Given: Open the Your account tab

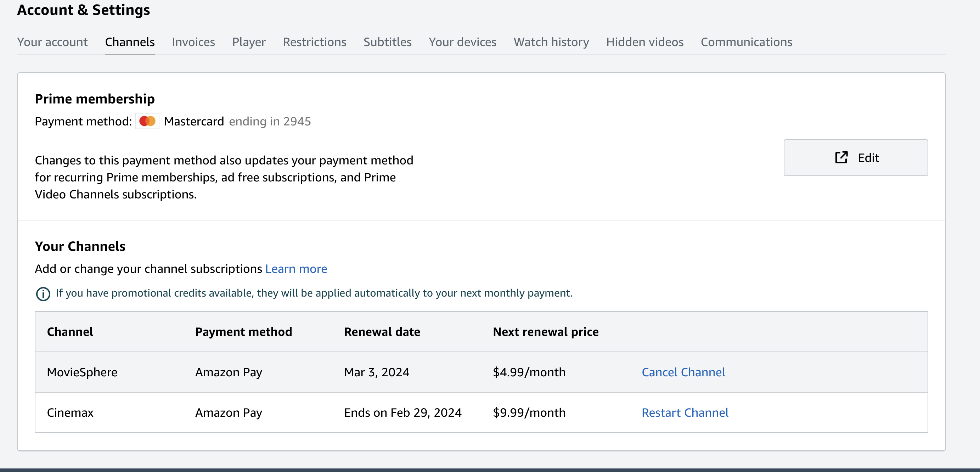Looking at the screenshot, I should 52,42.
